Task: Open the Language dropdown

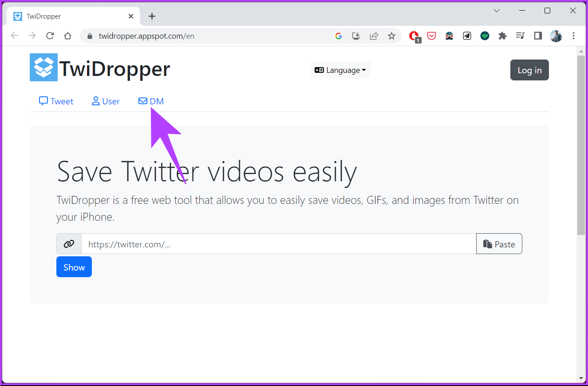Action: coord(340,70)
